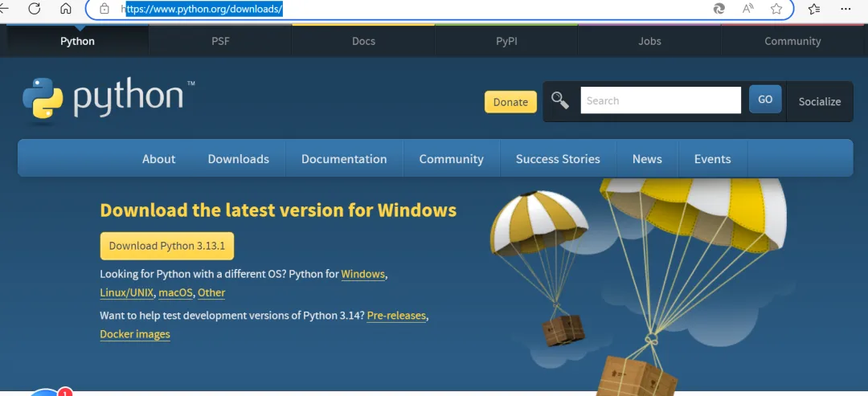The width and height of the screenshot is (868, 396).
Task: Click the browser refresh icon
Action: 35,8
